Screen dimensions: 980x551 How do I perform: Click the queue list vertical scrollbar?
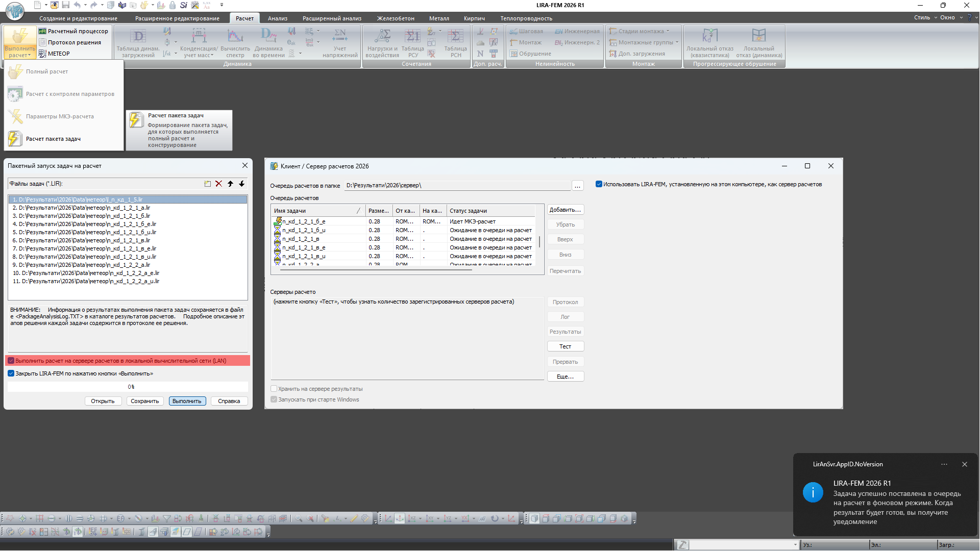[x=540, y=241]
